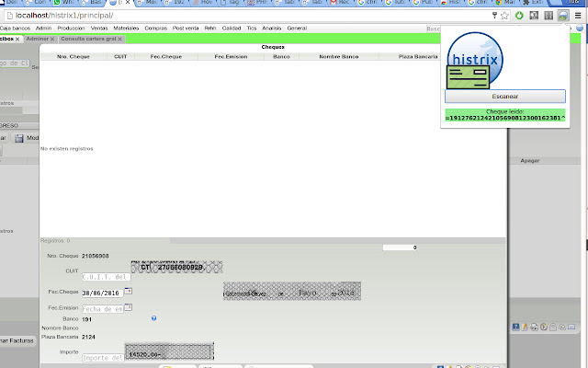Click the address bar URL localhost/histrix1/principal/

(x=64, y=16)
